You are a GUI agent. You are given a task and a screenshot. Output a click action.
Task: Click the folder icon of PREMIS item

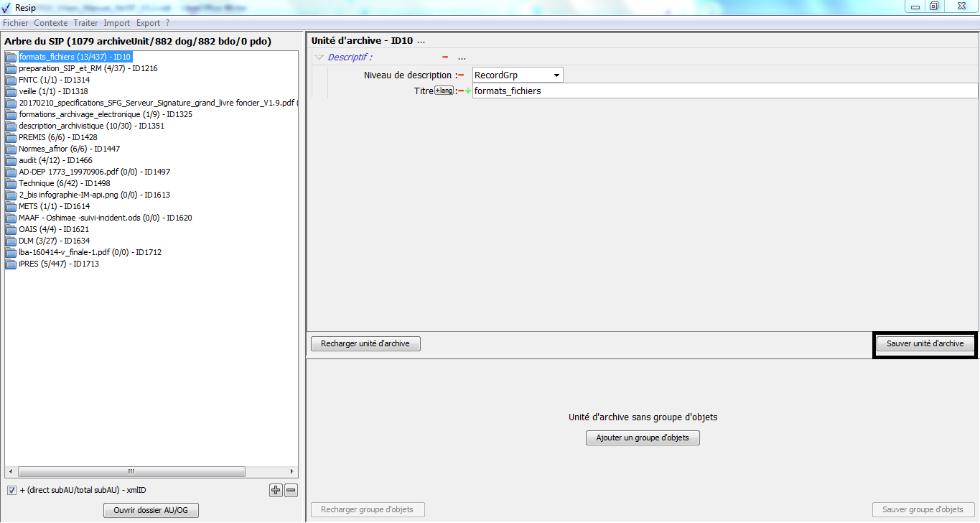pos(11,138)
